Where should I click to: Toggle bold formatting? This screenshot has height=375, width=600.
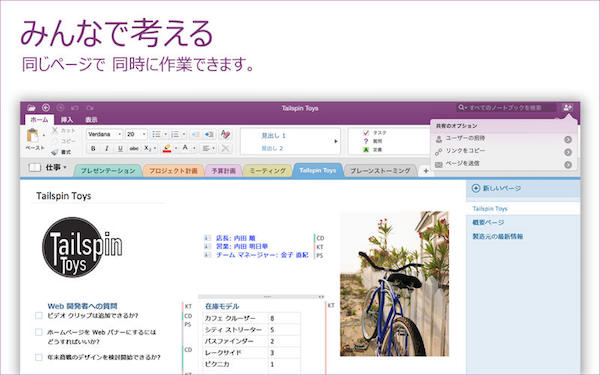[x=93, y=148]
